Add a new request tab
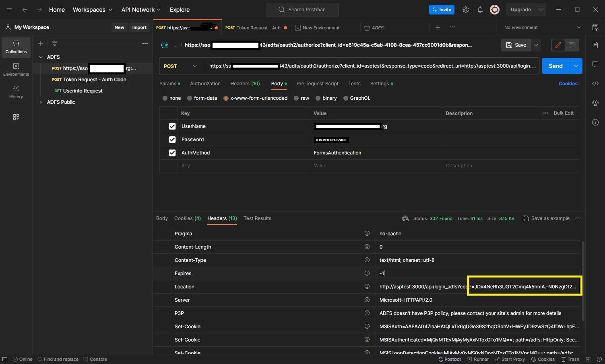This screenshot has height=364, width=605. coord(438,27)
